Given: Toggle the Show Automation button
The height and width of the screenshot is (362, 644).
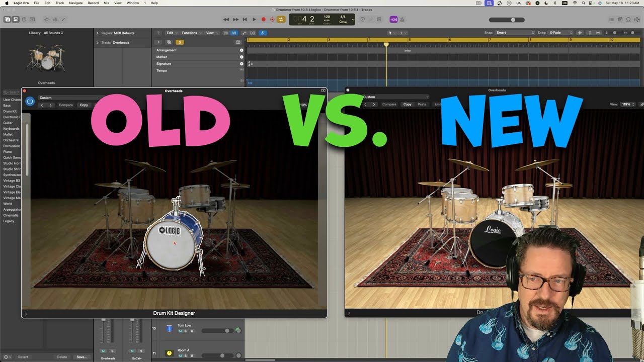Looking at the screenshot, I should pyautogui.click(x=244, y=33).
